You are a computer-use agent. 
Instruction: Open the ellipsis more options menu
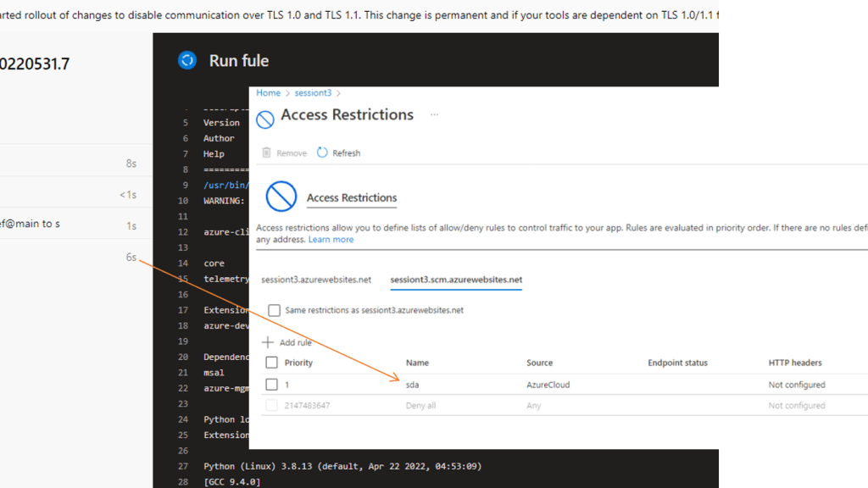coord(435,114)
